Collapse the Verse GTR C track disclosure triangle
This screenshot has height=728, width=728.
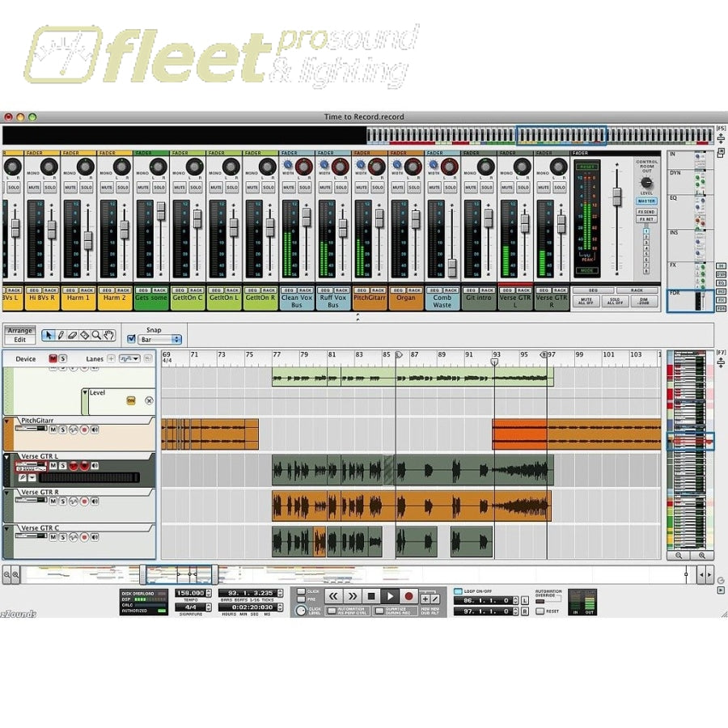pos(6,528)
